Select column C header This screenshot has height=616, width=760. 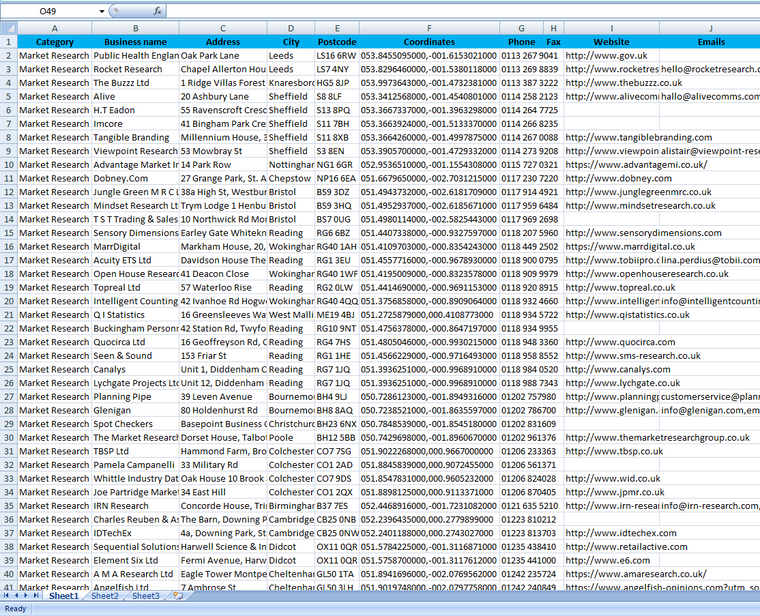pos(223,28)
